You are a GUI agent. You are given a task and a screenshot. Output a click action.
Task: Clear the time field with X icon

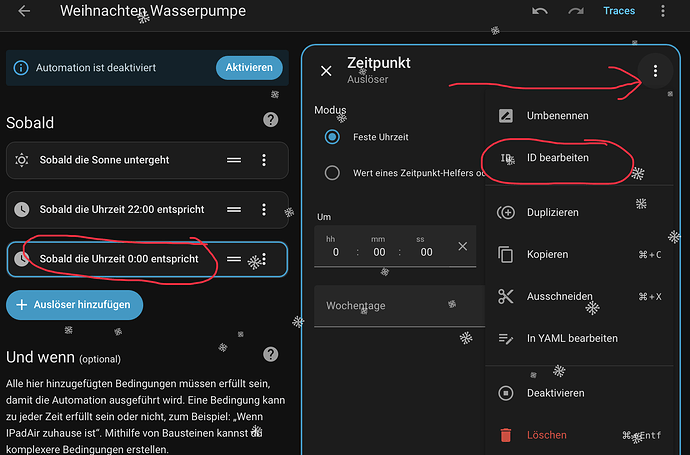tap(462, 246)
